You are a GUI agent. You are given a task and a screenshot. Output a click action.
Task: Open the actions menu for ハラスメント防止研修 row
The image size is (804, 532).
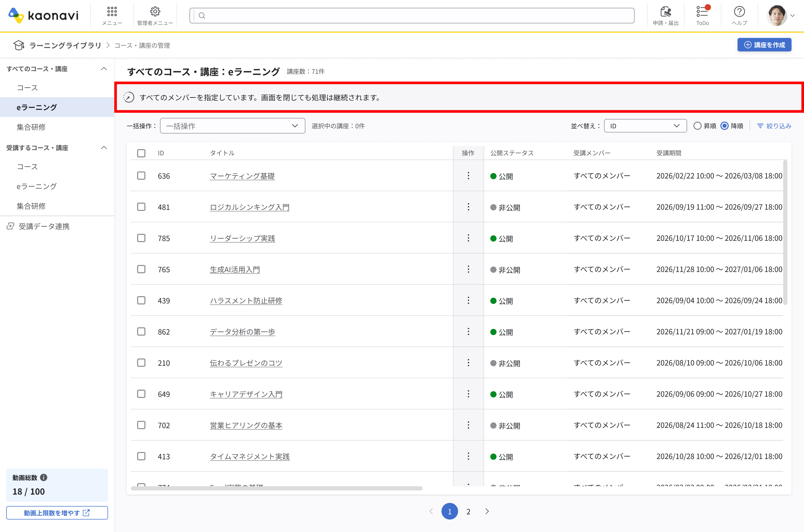coord(468,300)
